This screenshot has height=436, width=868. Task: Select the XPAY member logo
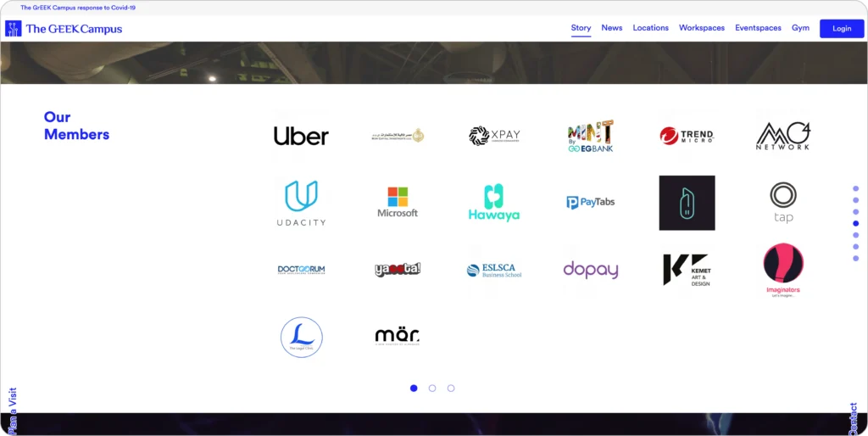[494, 136]
